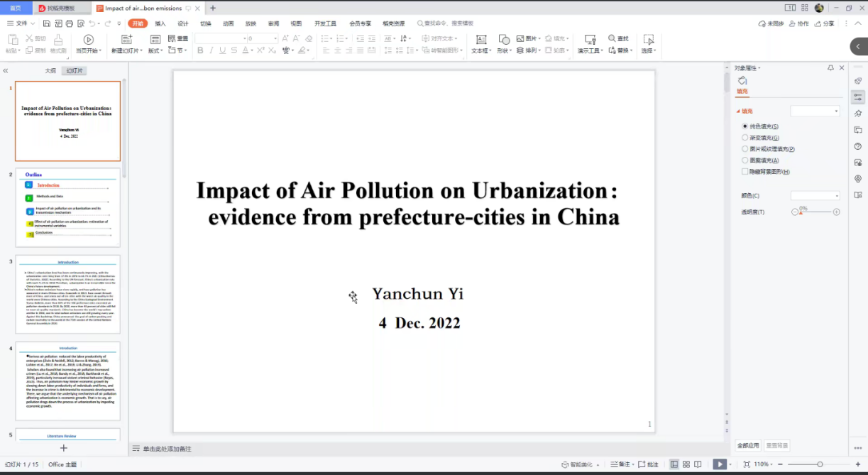Switch to slide sorter view icon
The height and width of the screenshot is (475, 868).
686,464
